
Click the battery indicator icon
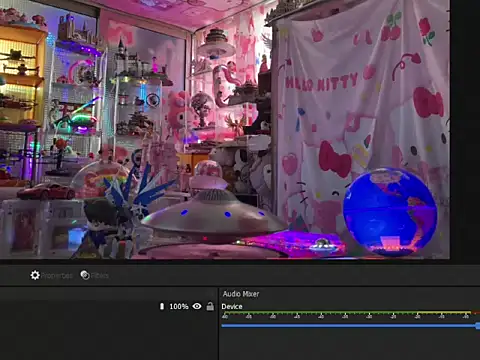tap(162, 306)
